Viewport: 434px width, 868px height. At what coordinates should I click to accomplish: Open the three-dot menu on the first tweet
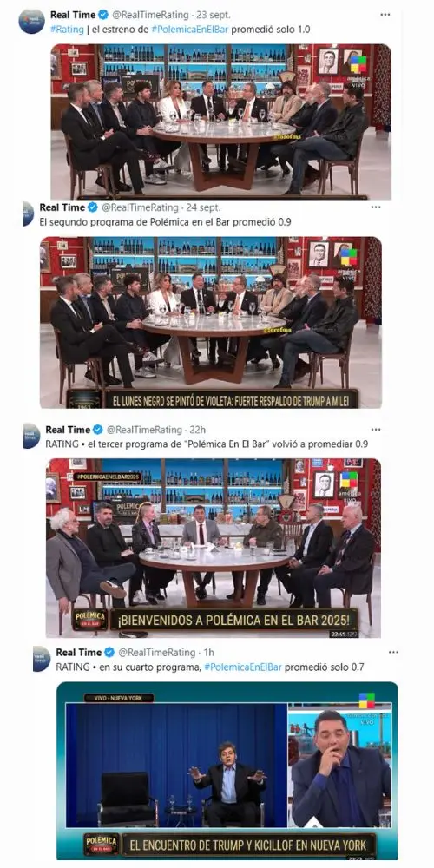pyautogui.click(x=385, y=15)
